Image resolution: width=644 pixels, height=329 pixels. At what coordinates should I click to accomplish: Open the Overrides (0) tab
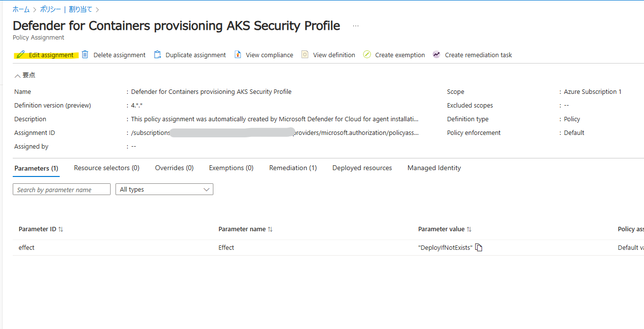(x=174, y=168)
